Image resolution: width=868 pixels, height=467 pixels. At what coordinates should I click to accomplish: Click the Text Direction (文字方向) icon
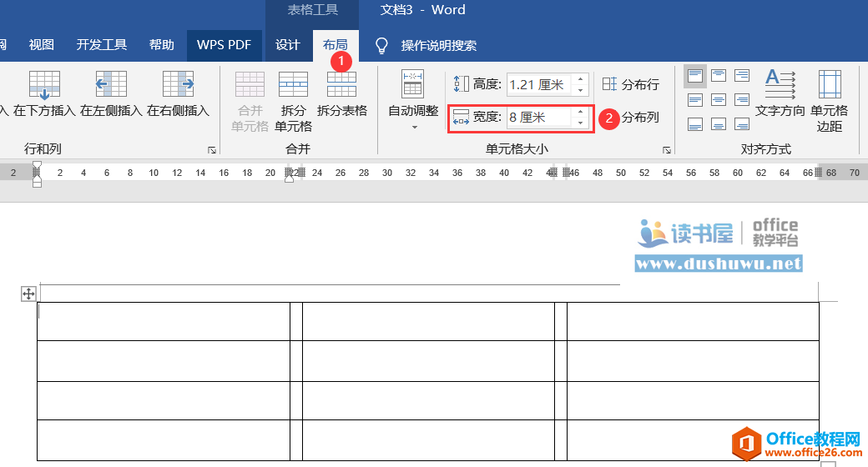tap(780, 85)
